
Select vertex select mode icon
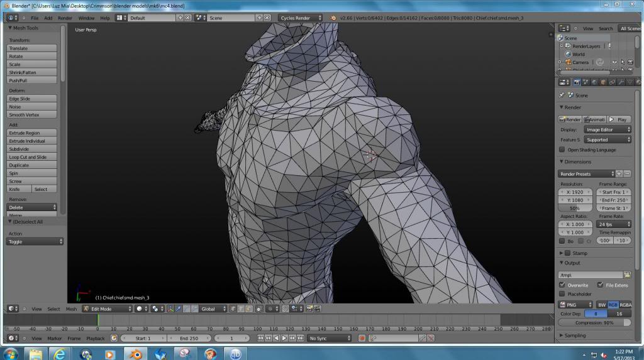point(233,308)
